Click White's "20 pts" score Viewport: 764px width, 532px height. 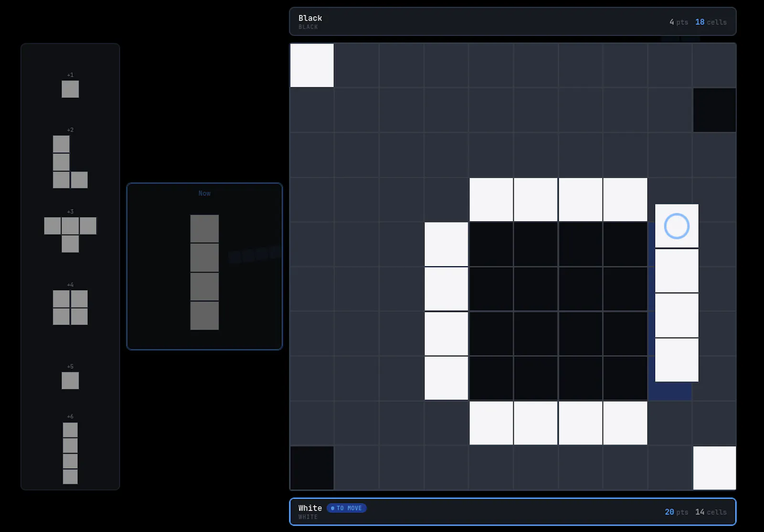point(677,512)
